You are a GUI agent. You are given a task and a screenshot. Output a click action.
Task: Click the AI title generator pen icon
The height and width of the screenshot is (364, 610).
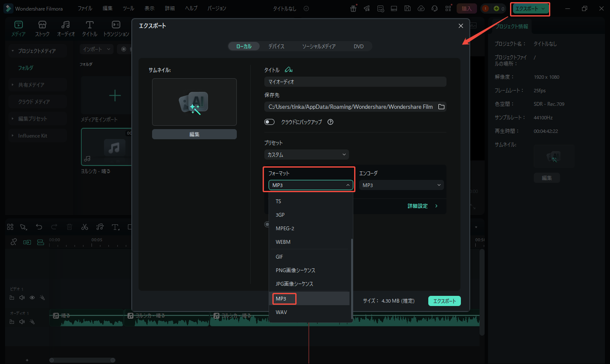(288, 70)
